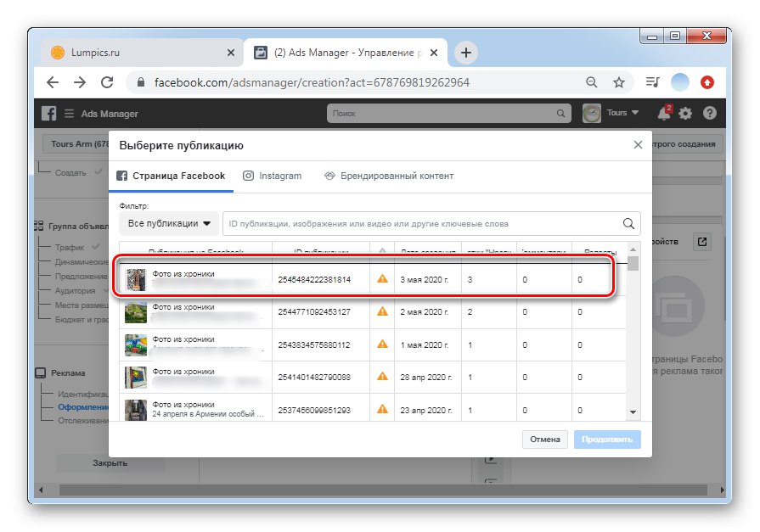Open settings gear in Ads Manager header
Image resolution: width=760 pixels, height=532 pixels.
(x=685, y=114)
